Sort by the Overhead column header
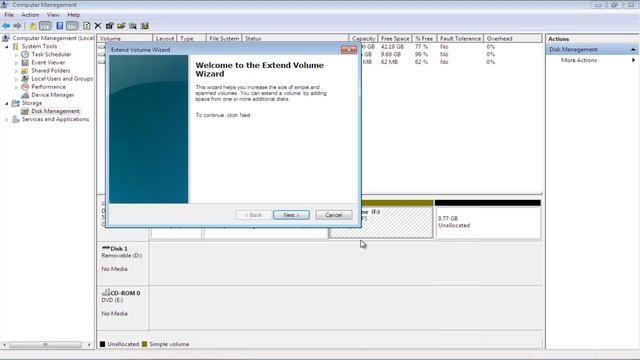 [513, 38]
